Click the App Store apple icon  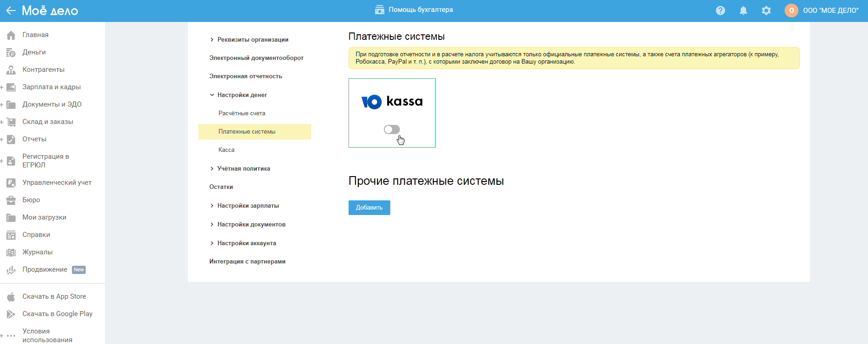click(x=11, y=297)
